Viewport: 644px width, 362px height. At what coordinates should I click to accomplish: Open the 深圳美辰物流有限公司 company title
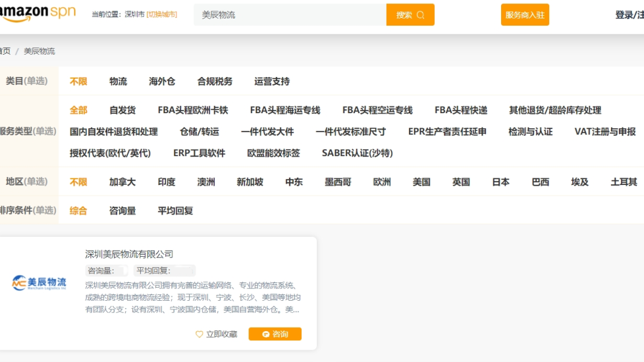coord(129,254)
